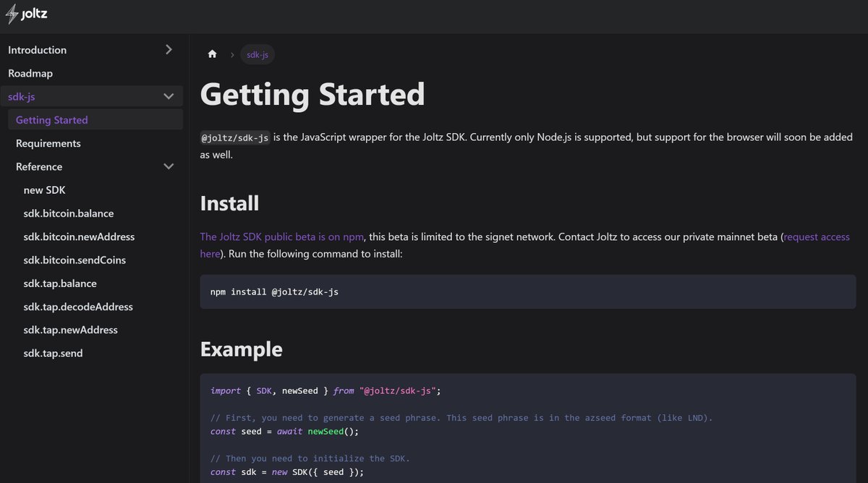Open sdk.tap.decodeAddress reference
This screenshot has width=868, height=483.
pos(78,307)
